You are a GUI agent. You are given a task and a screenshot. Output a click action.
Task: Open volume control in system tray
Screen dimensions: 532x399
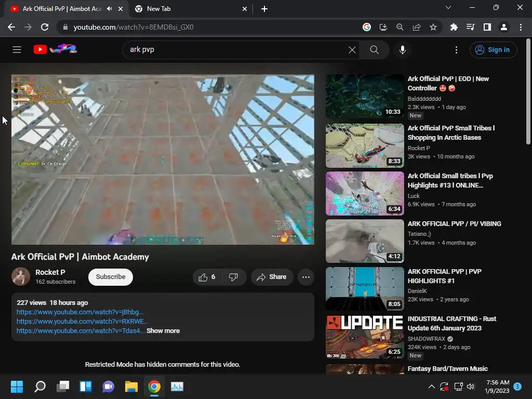pyautogui.click(x=471, y=387)
